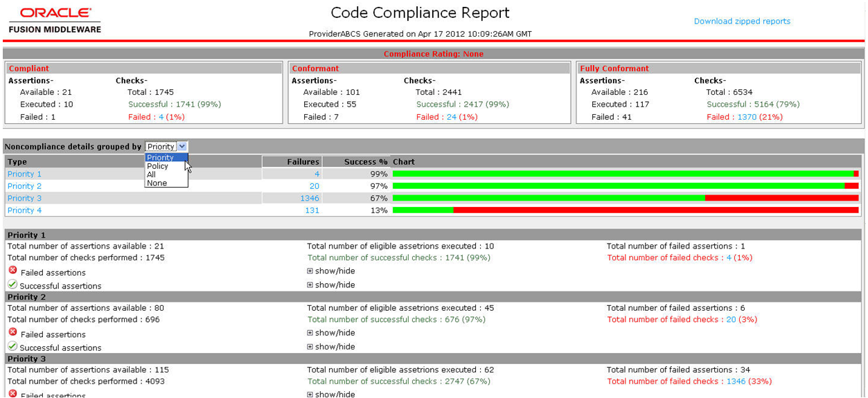This screenshot has height=398, width=868.
Task: Click the Priority 2 failed assertions red icon
Action: (x=12, y=332)
